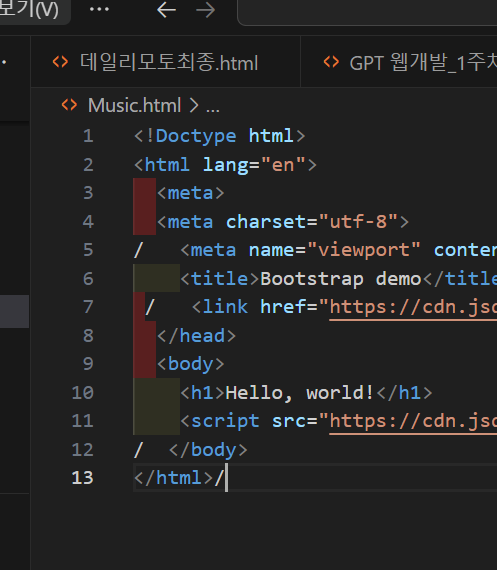Click the <body> opening tag

[x=191, y=364]
